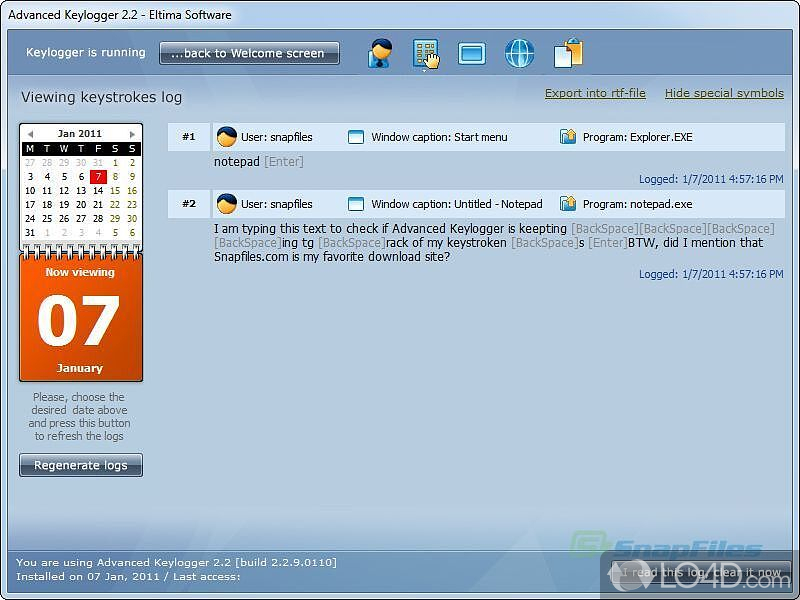Image resolution: width=800 pixels, height=600 pixels.
Task: Click window caption icon in entry #1
Action: point(356,137)
